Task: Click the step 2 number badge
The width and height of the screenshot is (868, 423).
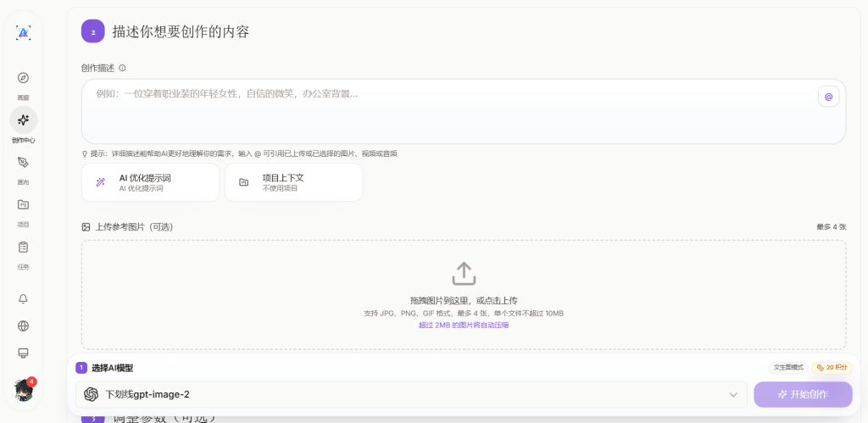Action: coord(93,31)
